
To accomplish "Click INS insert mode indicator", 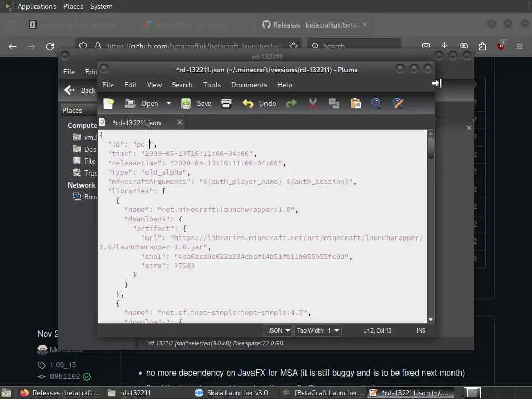I will pos(421,330).
